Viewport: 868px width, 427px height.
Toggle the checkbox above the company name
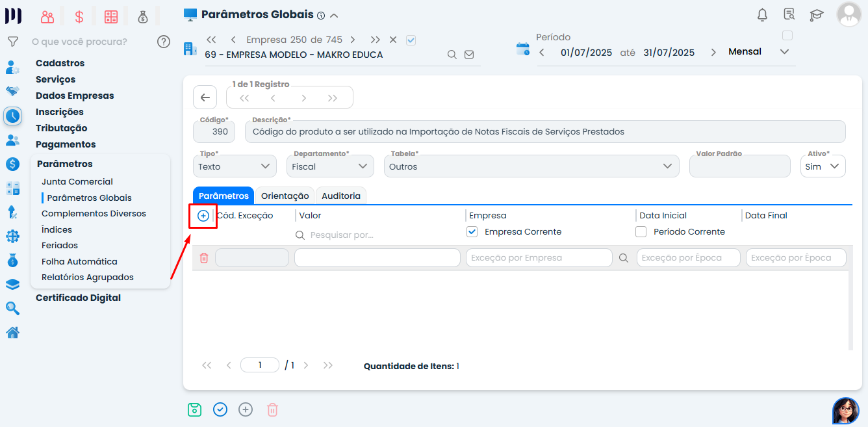[x=411, y=39]
